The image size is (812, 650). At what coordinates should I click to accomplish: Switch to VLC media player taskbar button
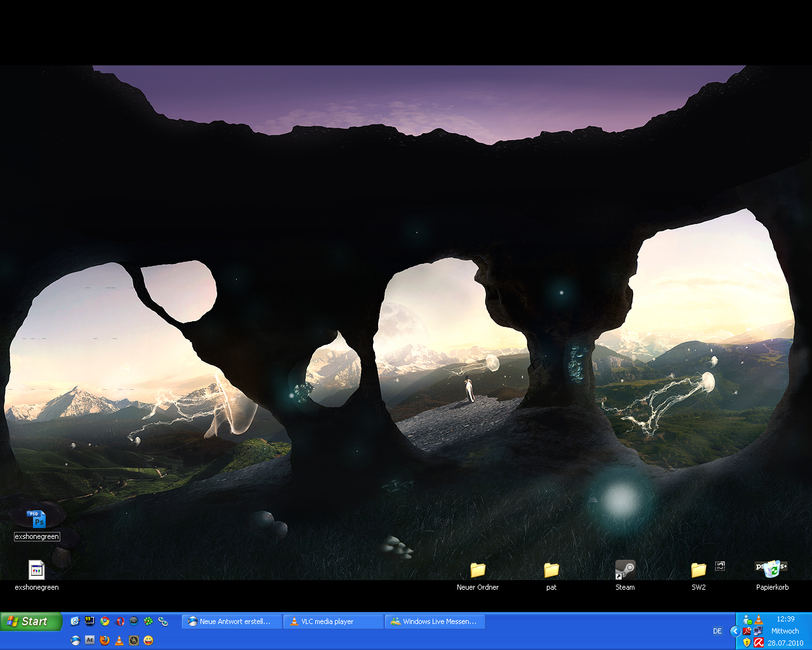click(x=333, y=621)
